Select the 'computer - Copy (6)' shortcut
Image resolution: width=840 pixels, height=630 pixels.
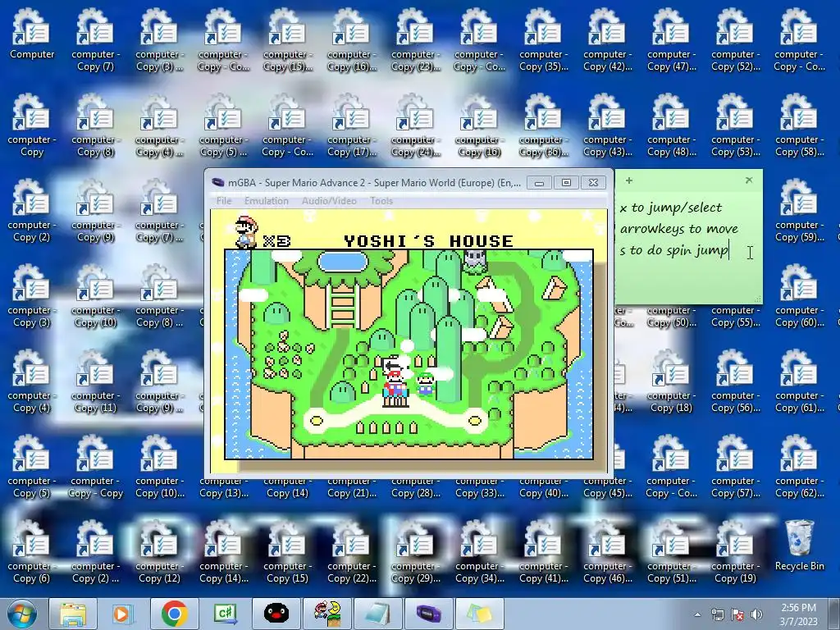[31, 552]
